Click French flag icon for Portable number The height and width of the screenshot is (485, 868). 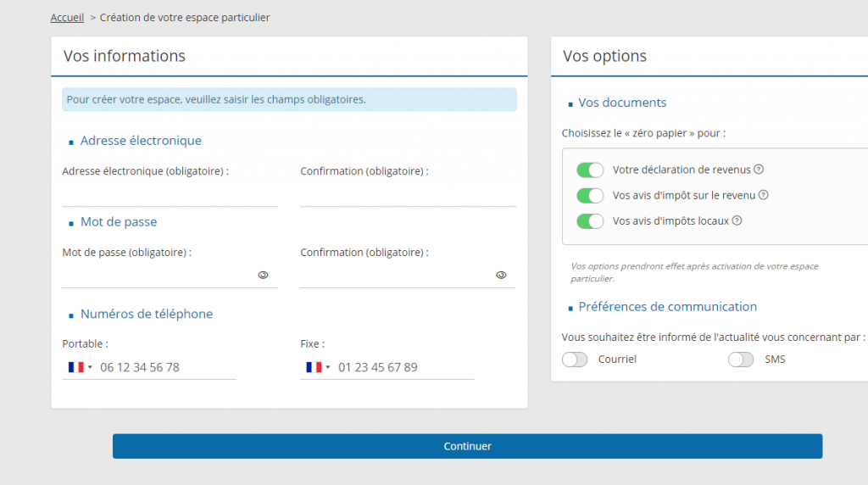pos(75,367)
